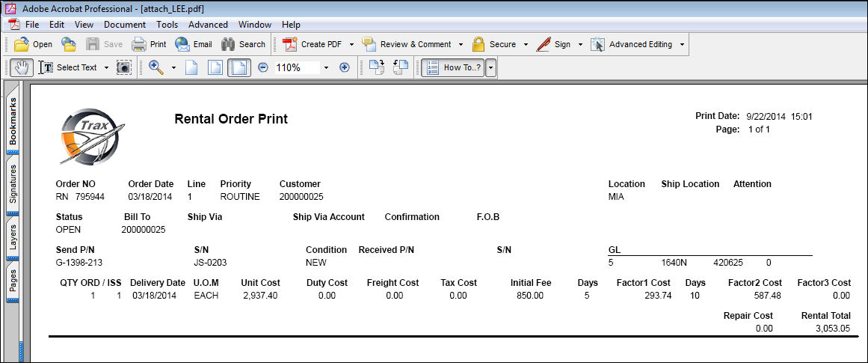Expand the How To dropdown arrow
The height and width of the screenshot is (363, 868).
[x=490, y=67]
